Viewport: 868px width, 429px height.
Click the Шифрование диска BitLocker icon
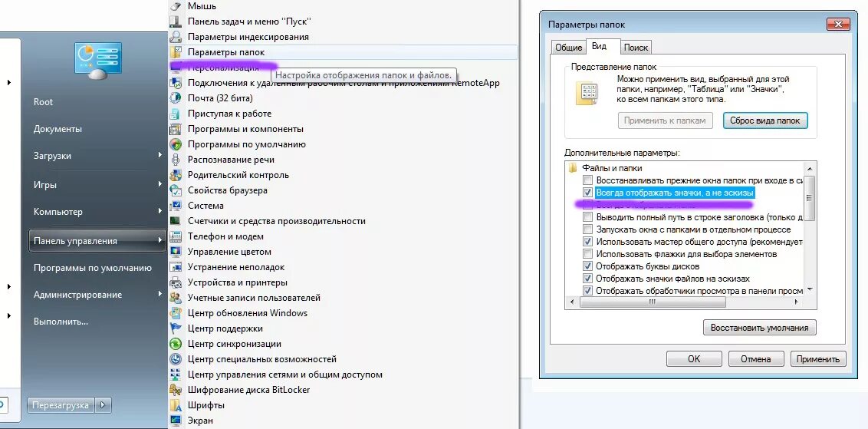176,390
